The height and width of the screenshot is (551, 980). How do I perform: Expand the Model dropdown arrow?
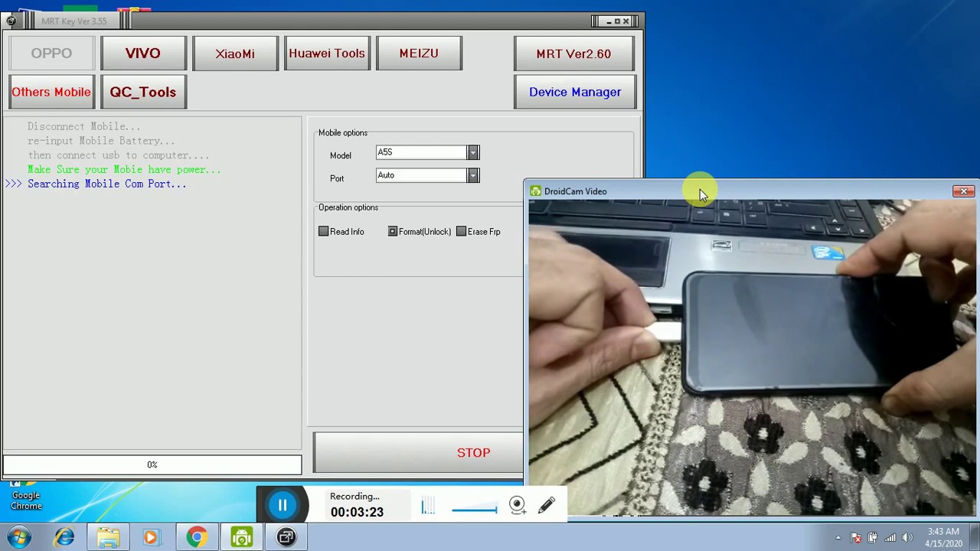point(473,153)
